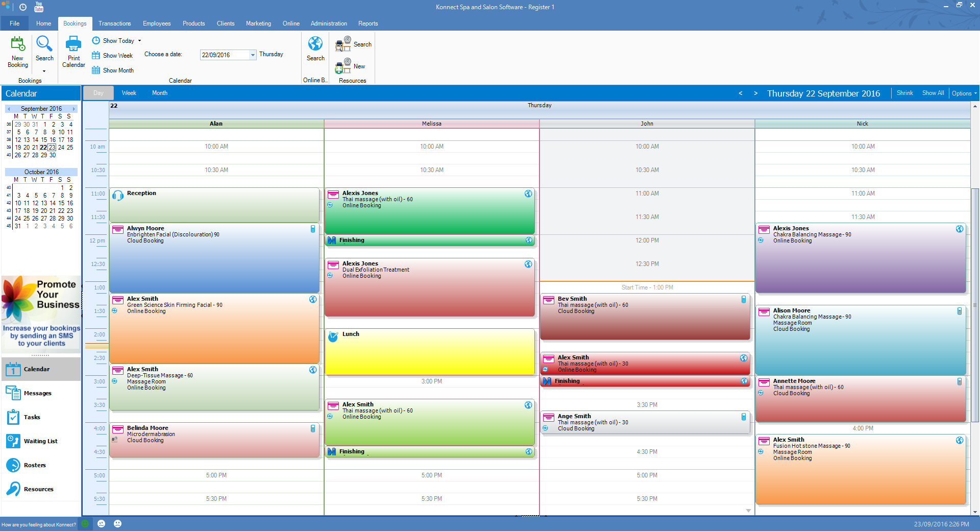Open the Tasks sidebar item
Image resolution: width=980 pixels, height=531 pixels.
coord(32,417)
